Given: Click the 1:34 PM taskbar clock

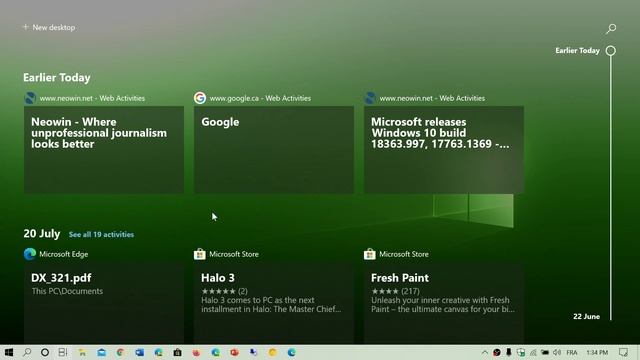Looking at the screenshot, I should tap(597, 352).
